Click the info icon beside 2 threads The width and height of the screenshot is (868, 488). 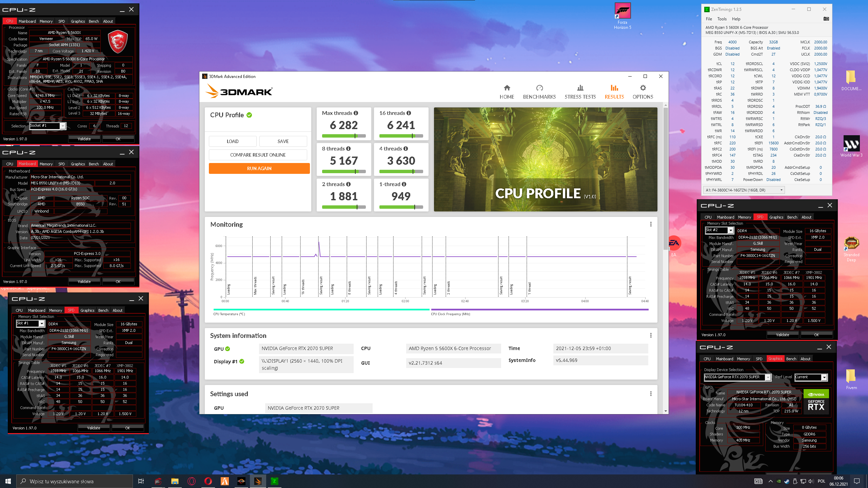click(349, 184)
